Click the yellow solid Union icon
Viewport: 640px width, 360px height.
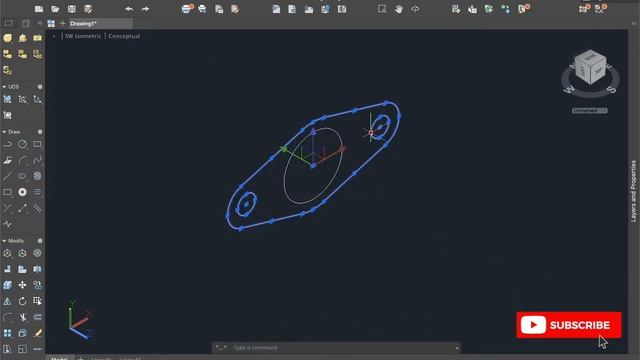(7, 54)
